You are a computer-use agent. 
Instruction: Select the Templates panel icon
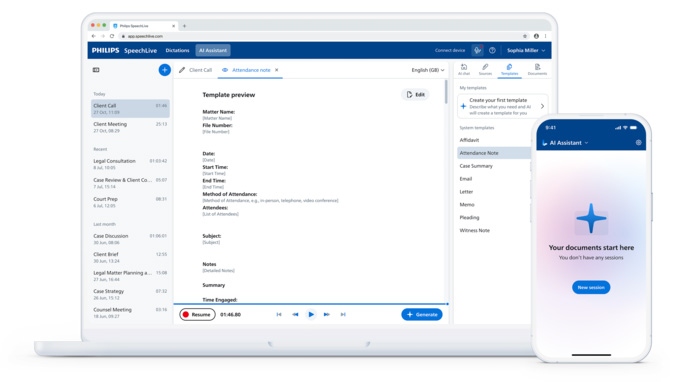pos(509,69)
